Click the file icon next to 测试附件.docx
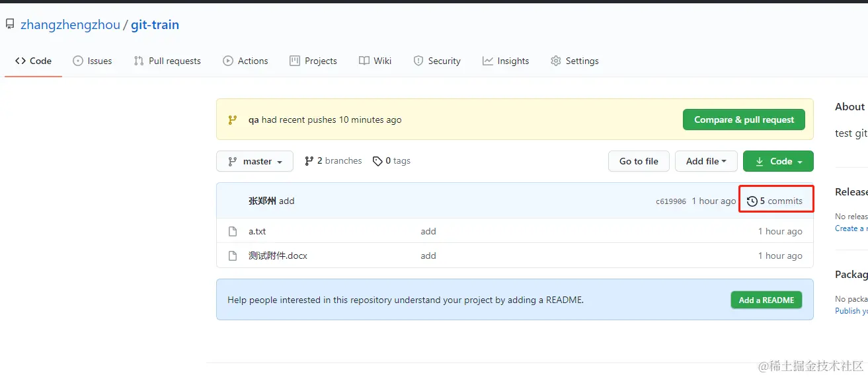 click(233, 256)
